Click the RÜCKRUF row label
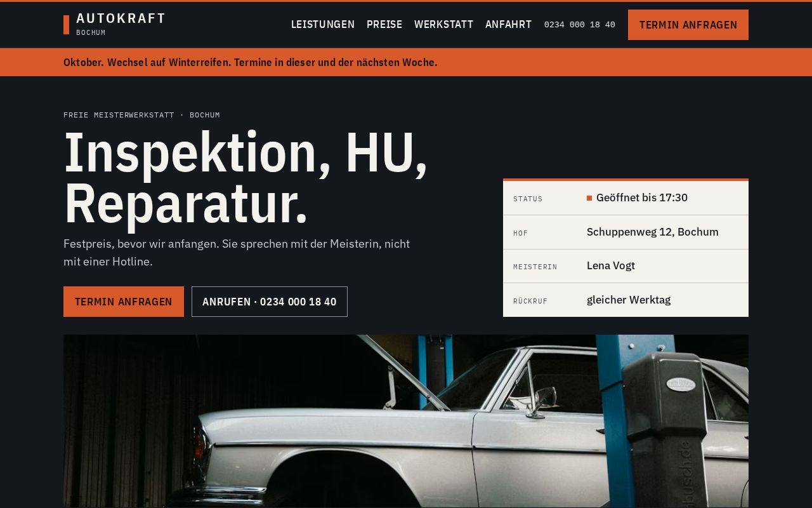812x508 pixels. coord(530,301)
